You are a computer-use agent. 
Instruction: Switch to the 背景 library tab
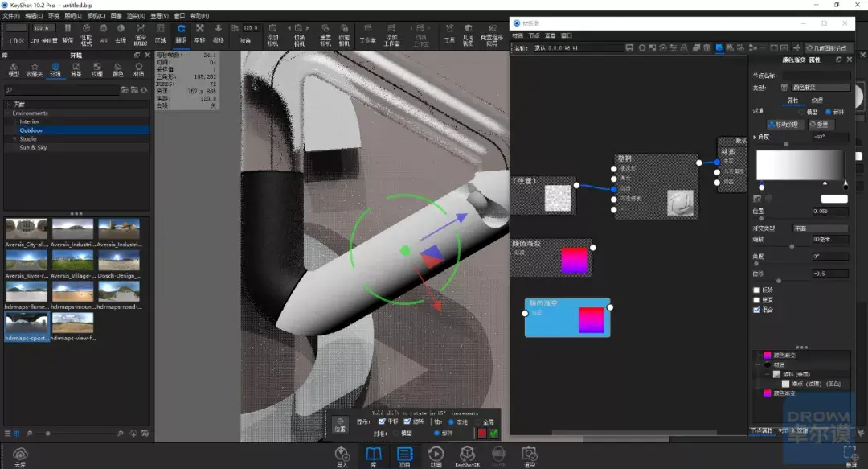[x=76, y=69]
